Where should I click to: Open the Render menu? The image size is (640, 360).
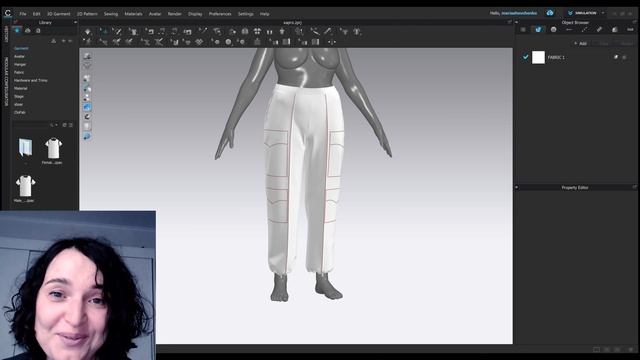point(175,14)
